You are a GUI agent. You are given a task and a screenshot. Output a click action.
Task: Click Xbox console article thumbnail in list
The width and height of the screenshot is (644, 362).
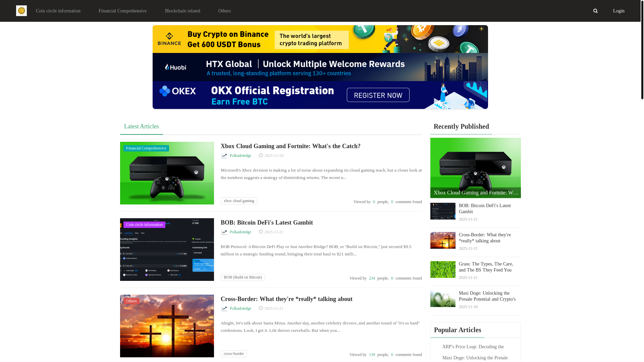coord(167,173)
